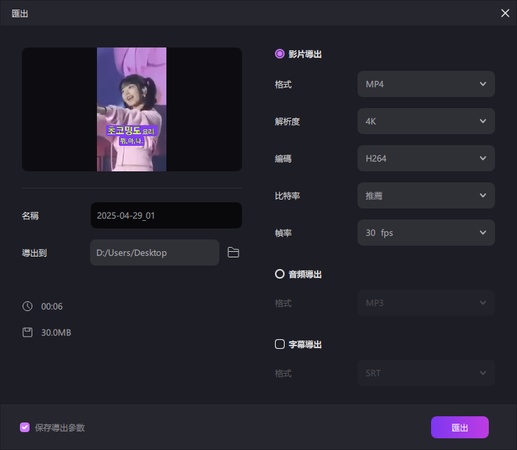517x450 pixels.
Task: Close the export dialog
Action: tap(505, 13)
